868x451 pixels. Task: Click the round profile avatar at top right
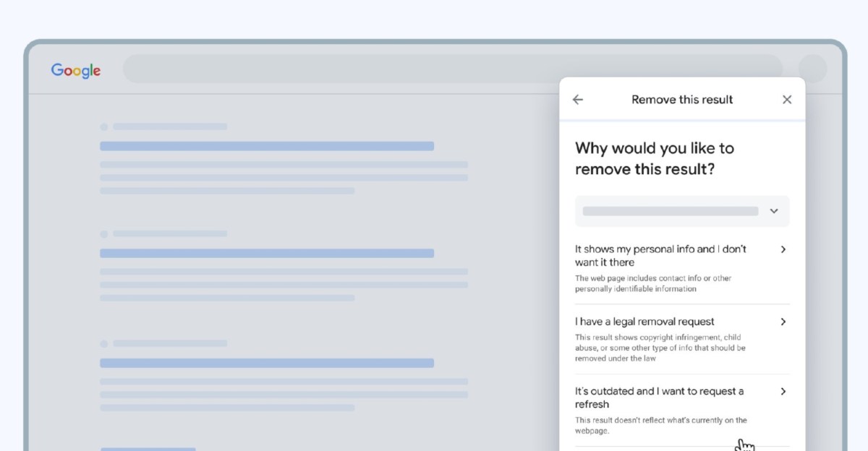pos(812,69)
